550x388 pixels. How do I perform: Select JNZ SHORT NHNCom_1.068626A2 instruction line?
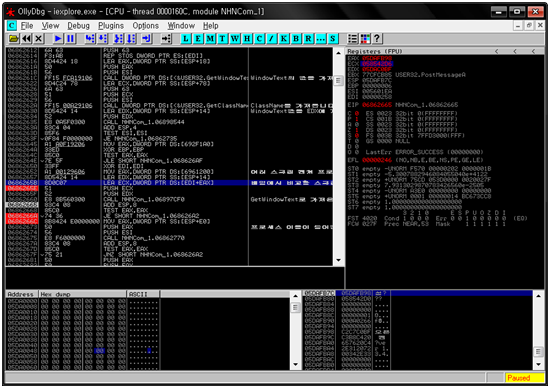169,255
